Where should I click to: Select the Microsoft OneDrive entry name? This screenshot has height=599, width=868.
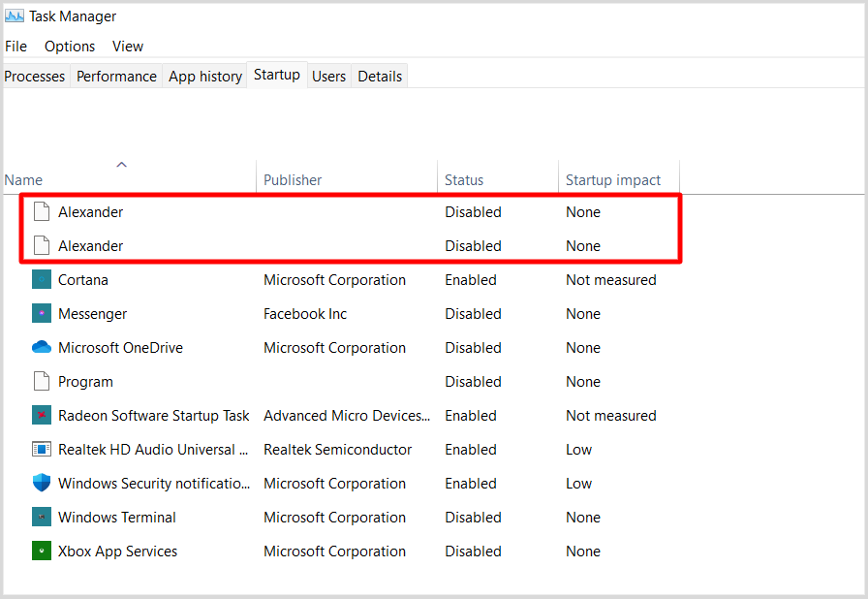tap(121, 348)
